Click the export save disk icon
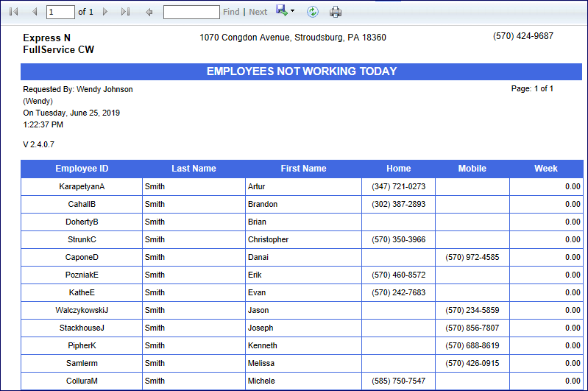Image resolution: width=588 pixels, height=391 pixels. click(281, 10)
